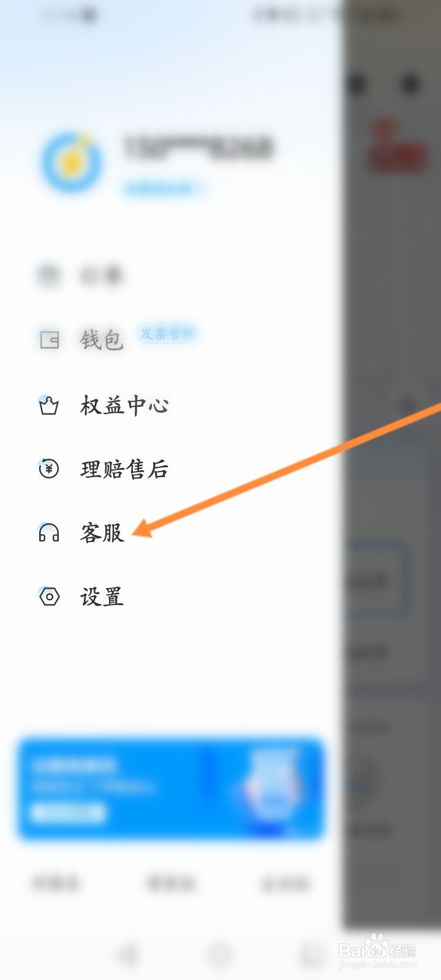The width and height of the screenshot is (441, 980).
Task: Tap the wallet icon beside 钱包
Action: coord(50,339)
